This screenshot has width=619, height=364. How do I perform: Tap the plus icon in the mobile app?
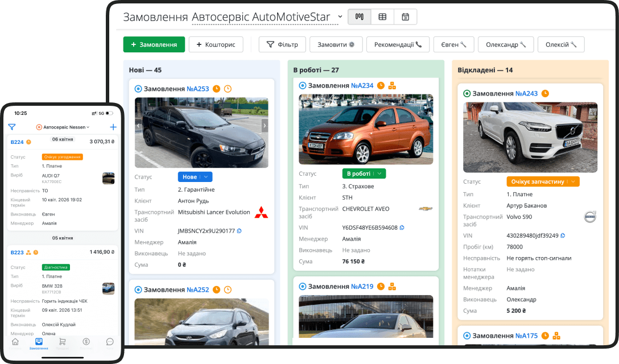tap(113, 127)
